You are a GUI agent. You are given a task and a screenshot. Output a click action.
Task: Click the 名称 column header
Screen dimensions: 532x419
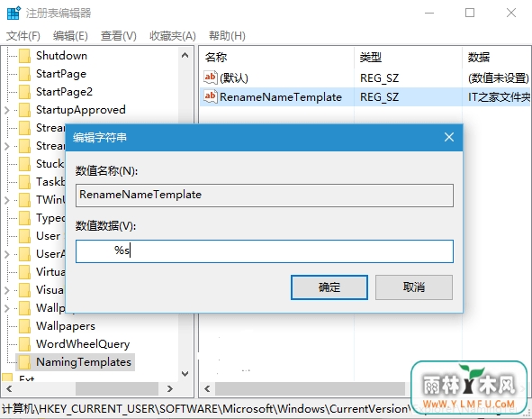tap(216, 57)
